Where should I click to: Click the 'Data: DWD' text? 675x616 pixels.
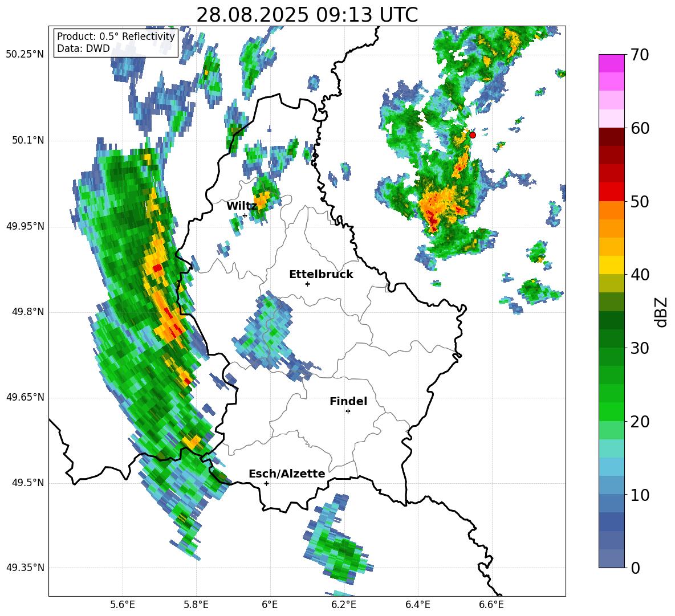click(x=83, y=48)
